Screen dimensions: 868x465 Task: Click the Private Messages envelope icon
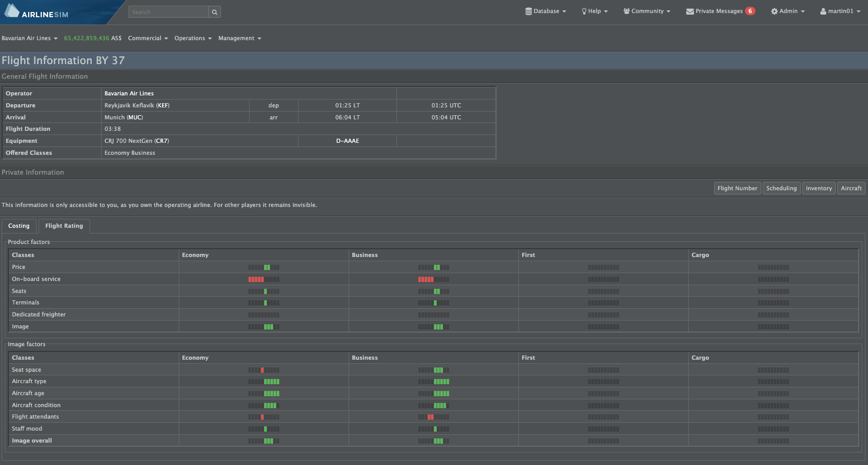pyautogui.click(x=690, y=11)
